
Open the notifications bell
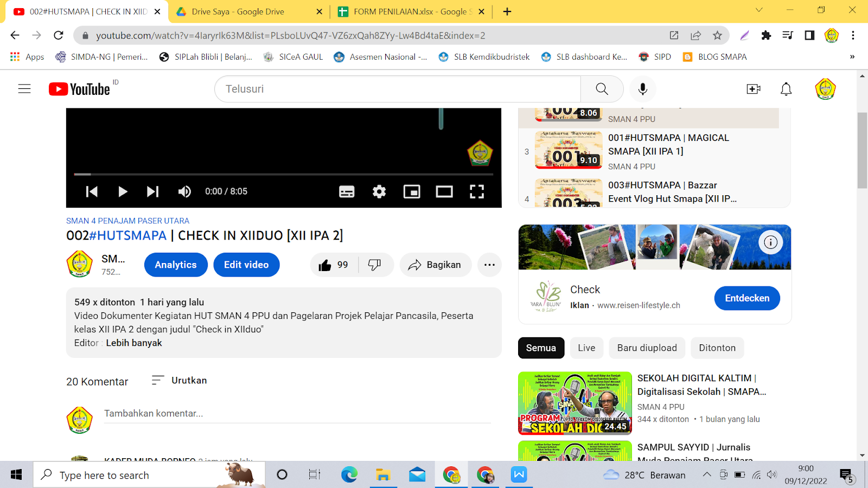click(786, 89)
